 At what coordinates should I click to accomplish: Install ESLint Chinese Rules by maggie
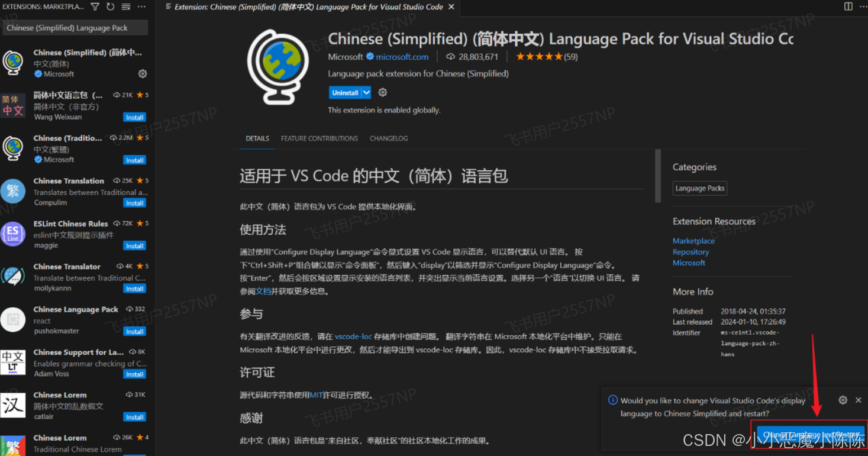pyautogui.click(x=135, y=246)
